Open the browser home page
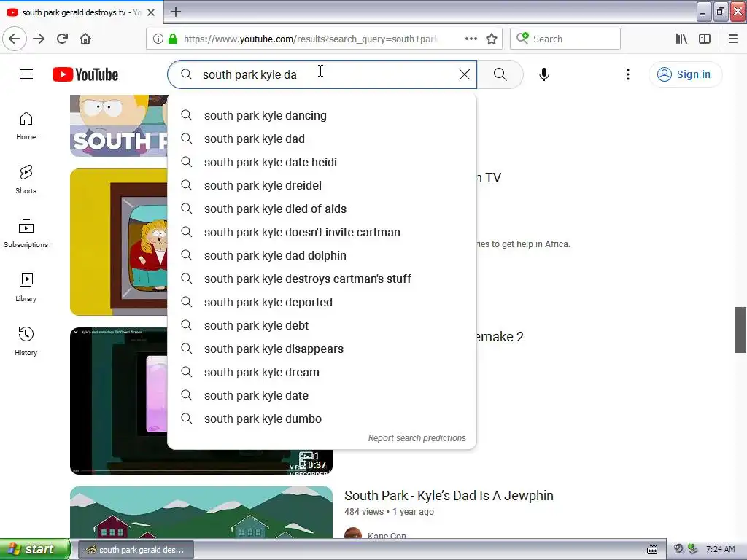 click(85, 39)
